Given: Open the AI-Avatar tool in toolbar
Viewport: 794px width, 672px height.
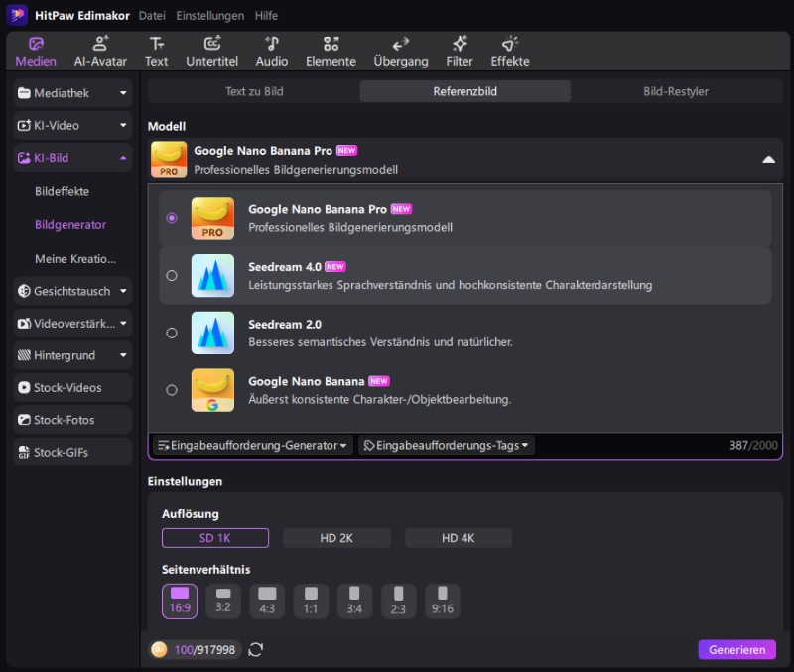Looking at the screenshot, I should 100,51.
